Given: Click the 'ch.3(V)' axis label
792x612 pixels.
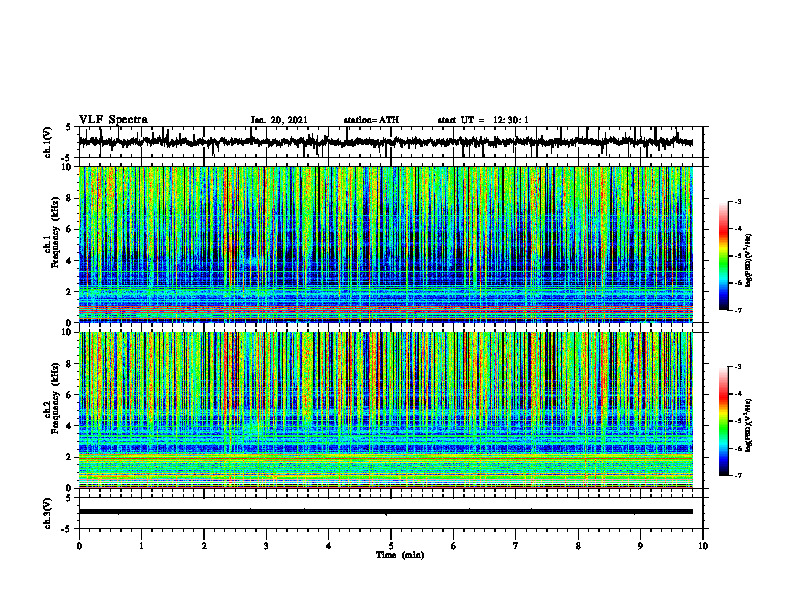Looking at the screenshot, I should point(47,513).
